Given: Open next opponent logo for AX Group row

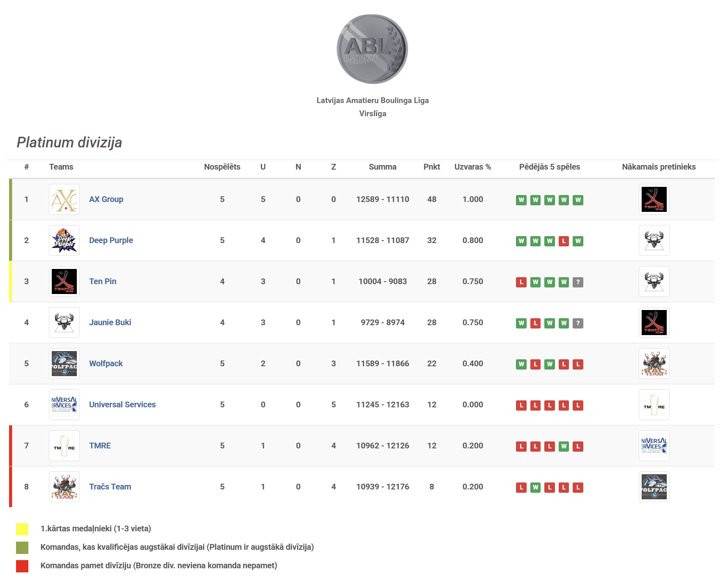Looking at the screenshot, I should tap(654, 199).
